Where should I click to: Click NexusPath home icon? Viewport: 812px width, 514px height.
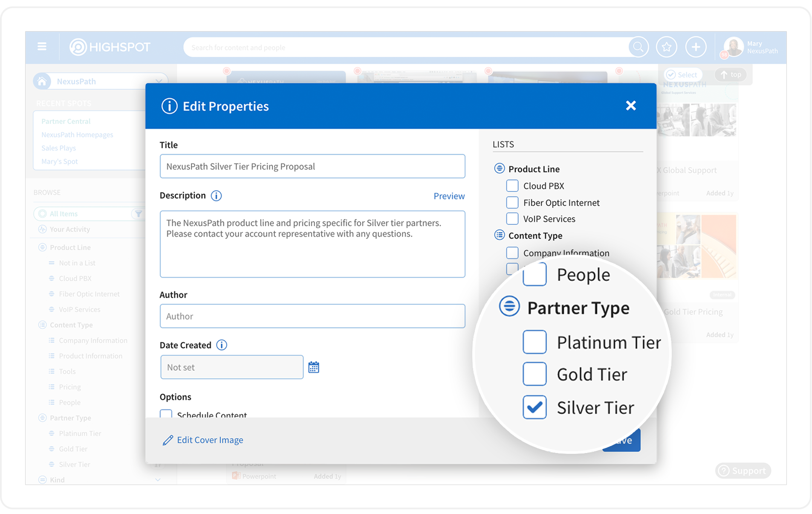pos(42,81)
